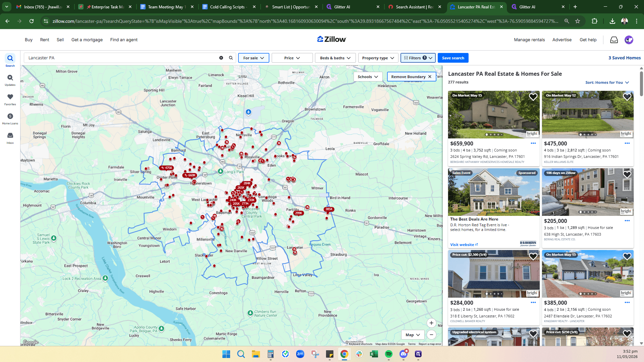The height and width of the screenshot is (362, 644).
Task: Save the $659,900 Spring Valley Rd home
Action: pyautogui.click(x=533, y=97)
